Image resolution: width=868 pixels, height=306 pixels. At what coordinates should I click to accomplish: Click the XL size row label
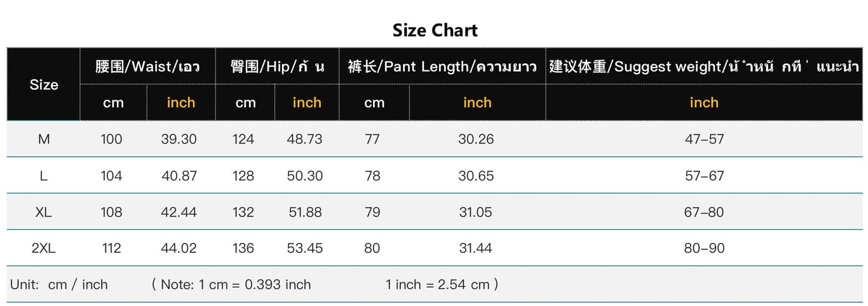[x=44, y=212]
